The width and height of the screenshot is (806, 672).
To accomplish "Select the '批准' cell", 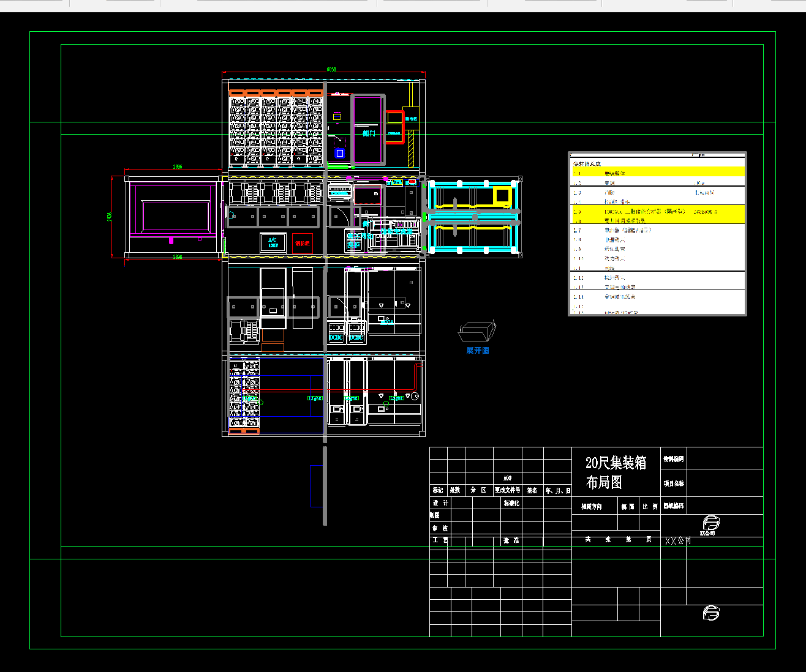I will 511,540.
